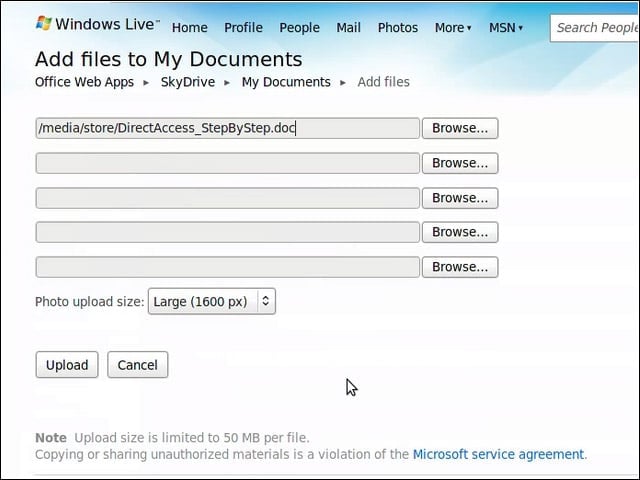Go to the Profile page
The height and width of the screenshot is (480, 640).
243,27
